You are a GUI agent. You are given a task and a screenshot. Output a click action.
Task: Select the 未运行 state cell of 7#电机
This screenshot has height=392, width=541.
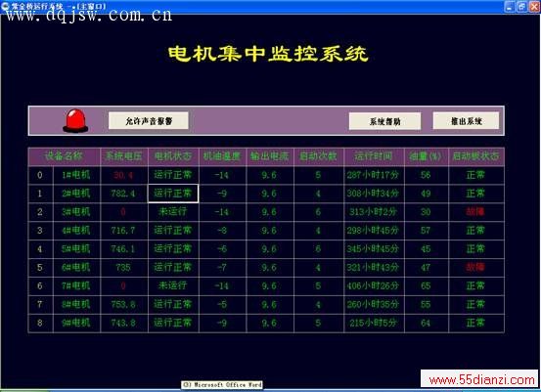[173, 285]
